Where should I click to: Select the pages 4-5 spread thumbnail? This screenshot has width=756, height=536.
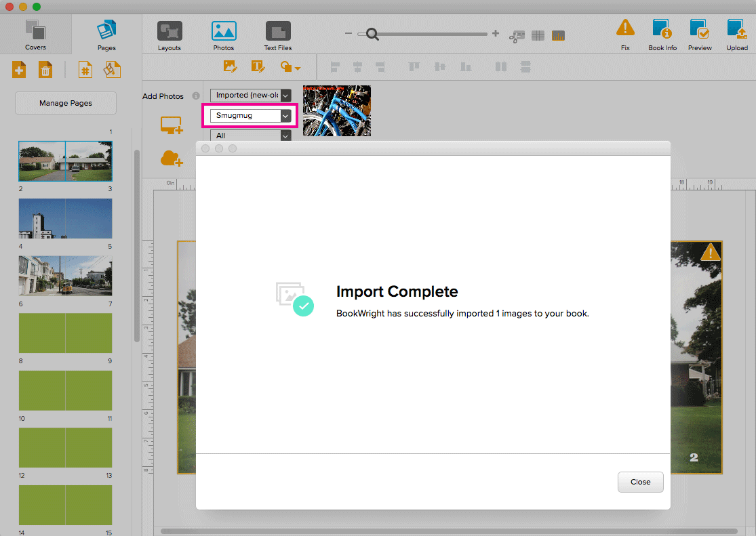click(66, 219)
